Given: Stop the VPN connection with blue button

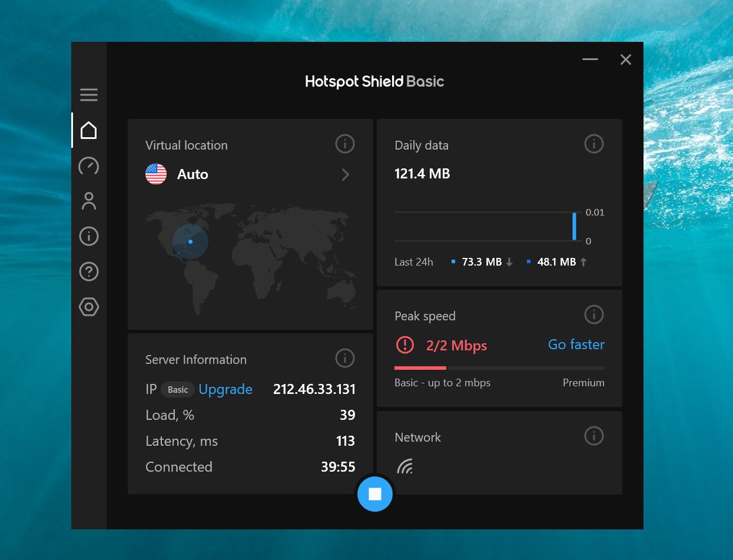Looking at the screenshot, I should tap(375, 493).
